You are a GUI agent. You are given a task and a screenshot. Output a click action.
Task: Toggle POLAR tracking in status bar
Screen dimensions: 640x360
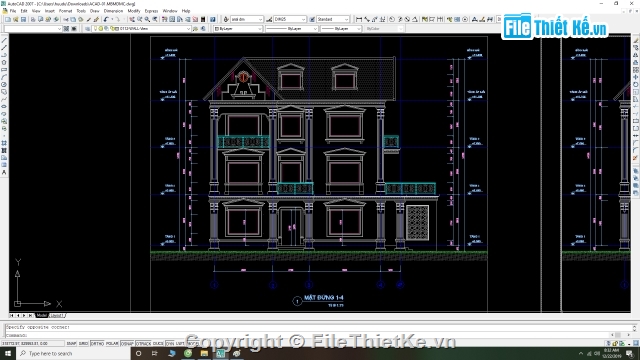click(x=112, y=343)
